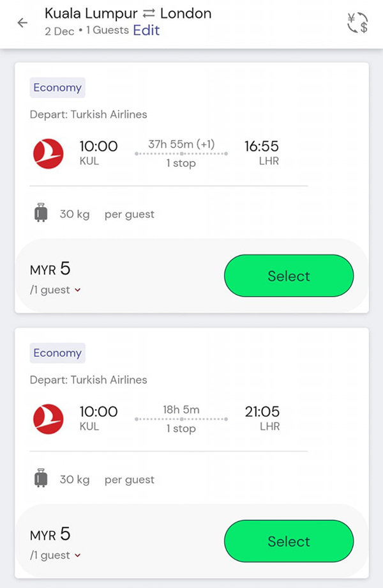This screenshot has width=383, height=588.
Task: Click 30 kg baggage allowance on 18h 5m flight
Action: 75,479
